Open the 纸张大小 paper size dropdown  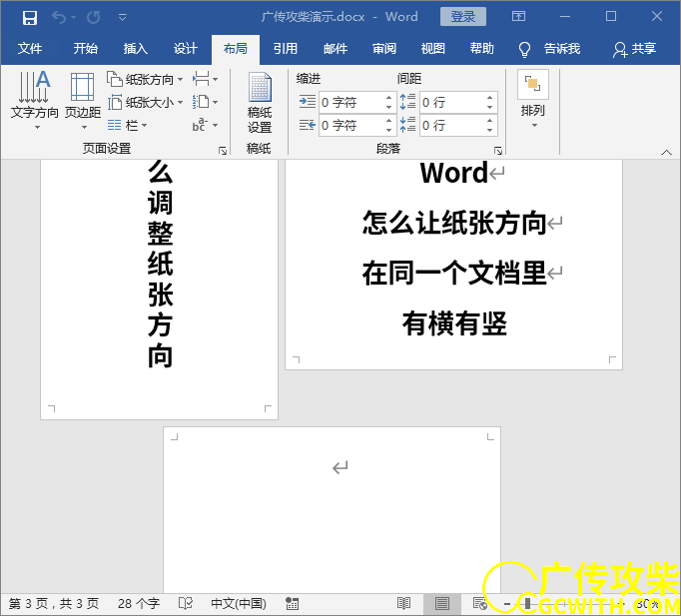(x=145, y=103)
